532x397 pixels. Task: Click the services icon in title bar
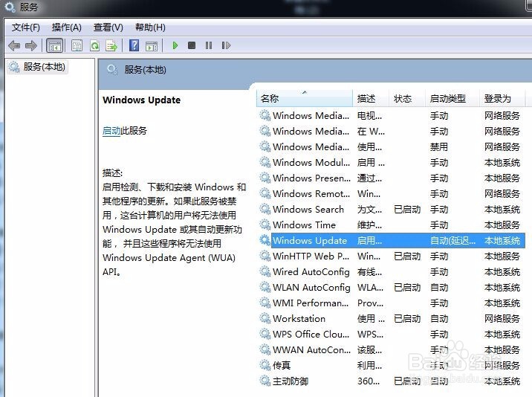point(10,7)
